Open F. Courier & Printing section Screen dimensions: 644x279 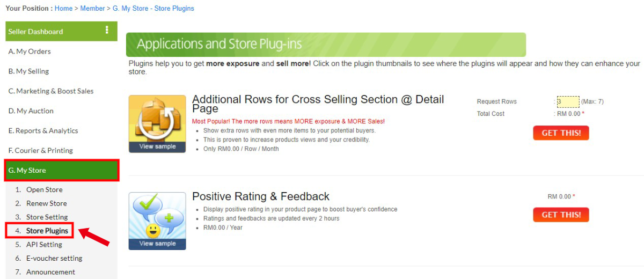pos(61,151)
